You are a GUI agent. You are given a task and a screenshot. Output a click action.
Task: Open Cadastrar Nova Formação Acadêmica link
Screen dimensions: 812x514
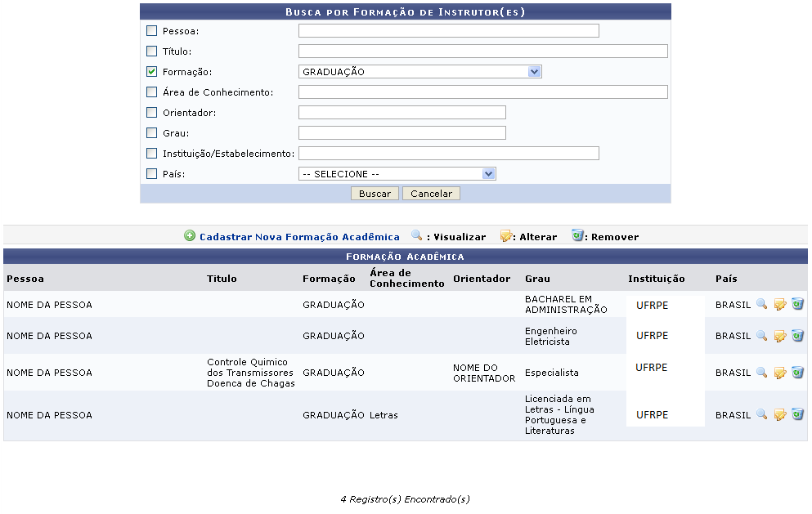(x=299, y=237)
